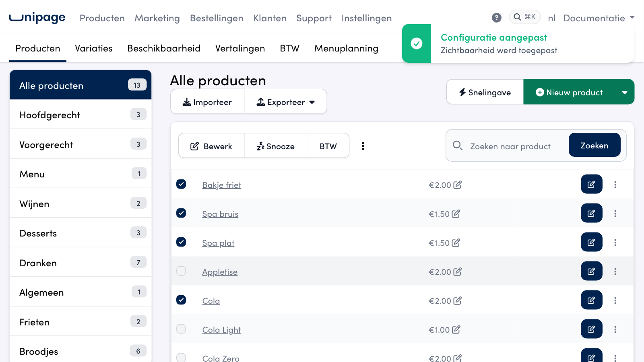Edit price icon for Spa bruis
This screenshot has height=362, width=644.
pos(456,214)
